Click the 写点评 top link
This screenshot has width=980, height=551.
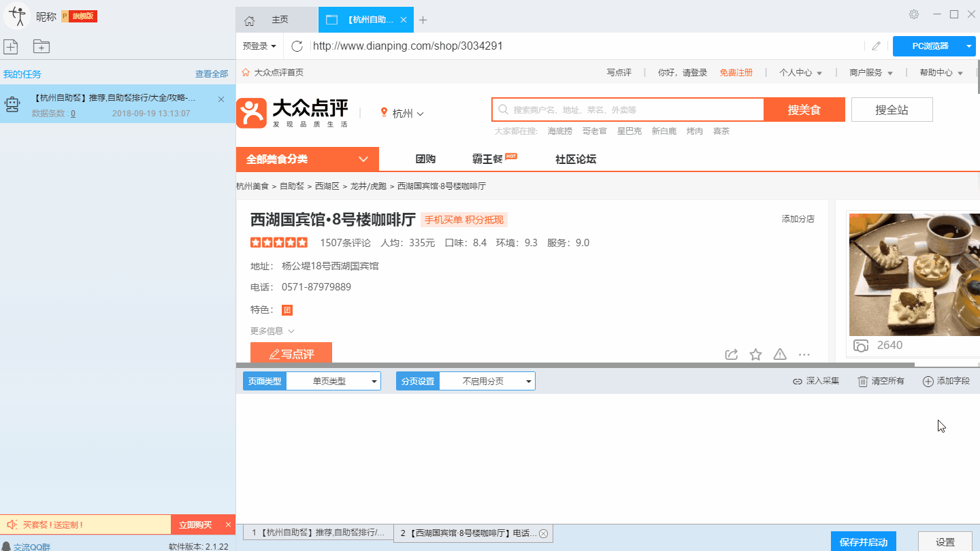pos(619,73)
